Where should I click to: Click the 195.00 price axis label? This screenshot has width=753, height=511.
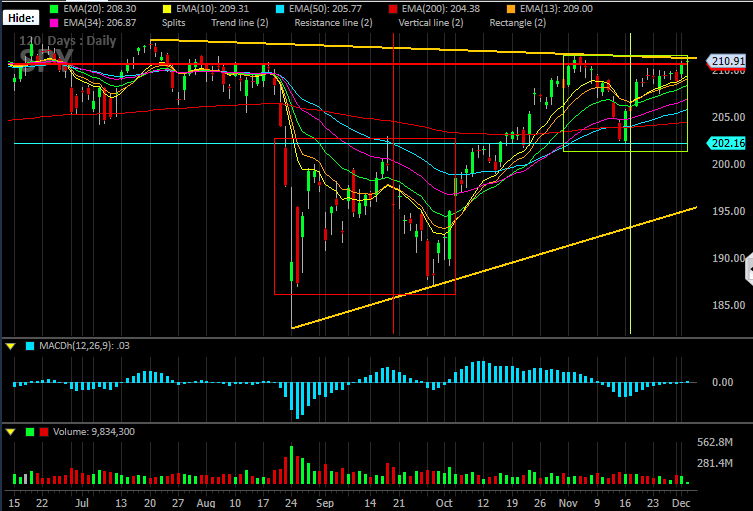click(x=729, y=211)
